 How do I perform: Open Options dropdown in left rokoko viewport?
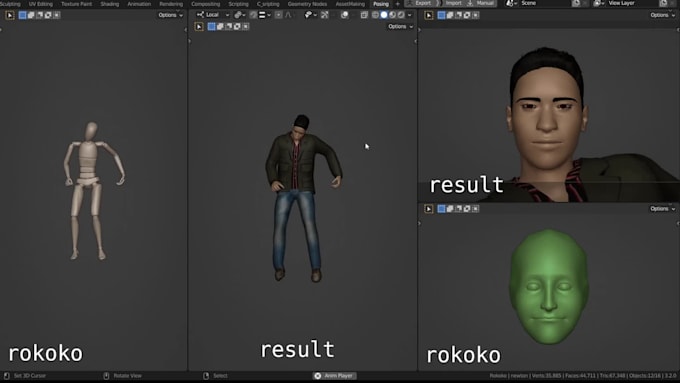click(170, 15)
